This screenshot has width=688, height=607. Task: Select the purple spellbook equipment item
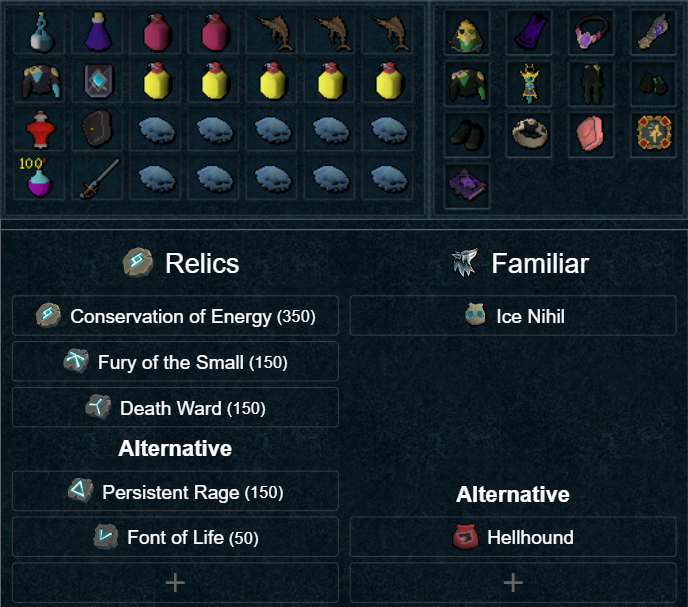tap(466, 186)
